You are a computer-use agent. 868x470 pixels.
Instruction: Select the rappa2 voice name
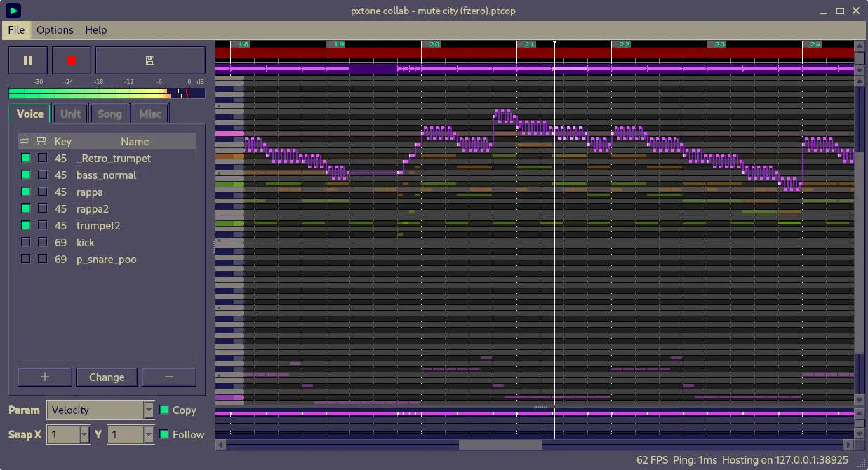point(93,208)
